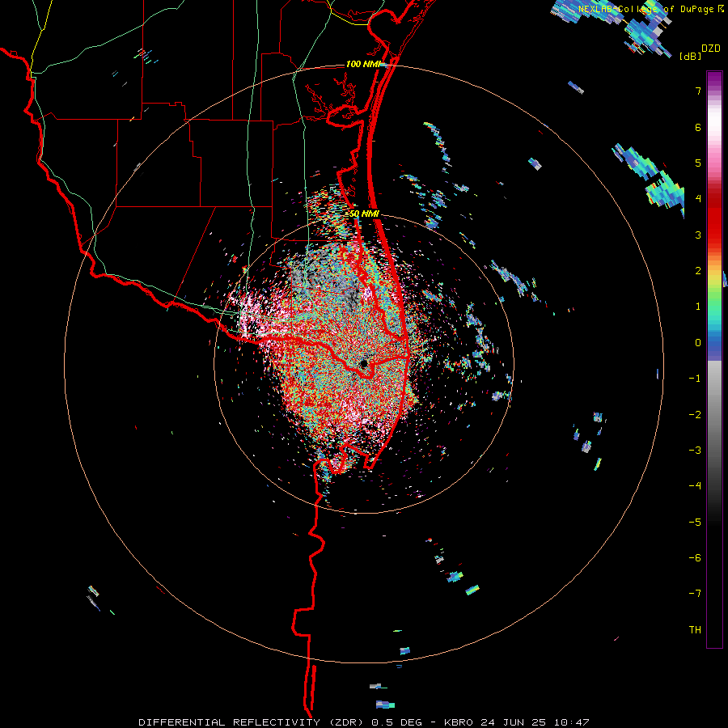The image size is (728, 728).
Task: Select the "-2" tick on the color scale
Action: tap(695, 415)
